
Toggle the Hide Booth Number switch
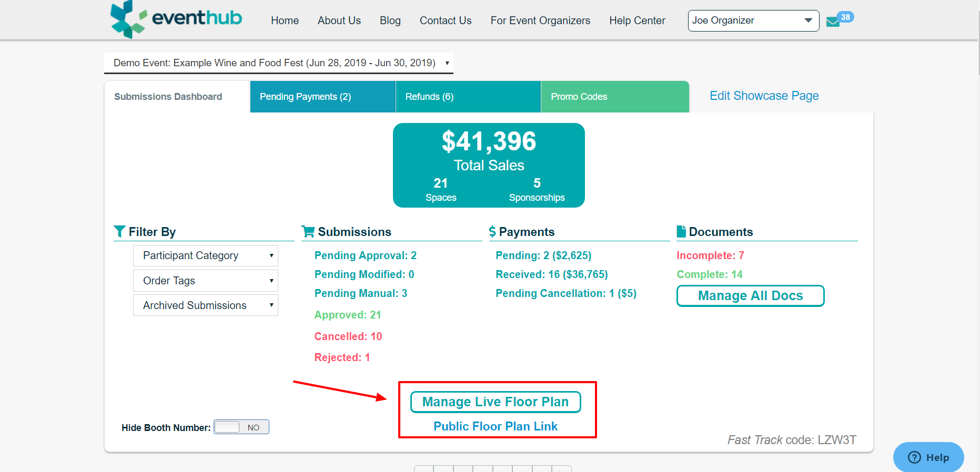tap(241, 427)
